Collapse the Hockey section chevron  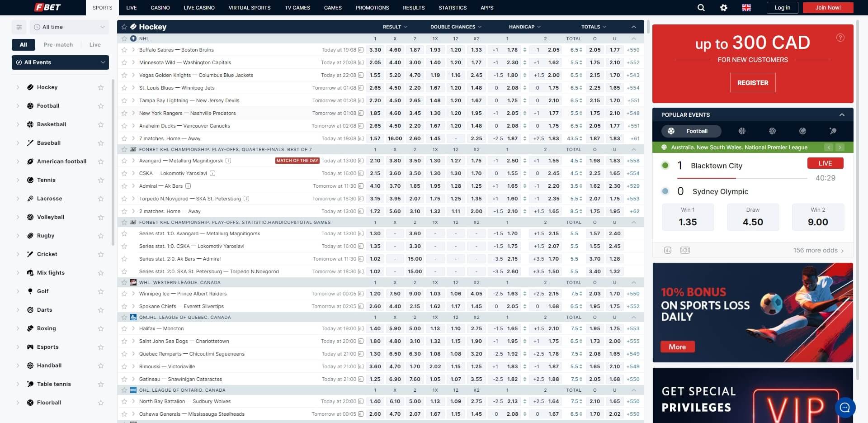[633, 27]
